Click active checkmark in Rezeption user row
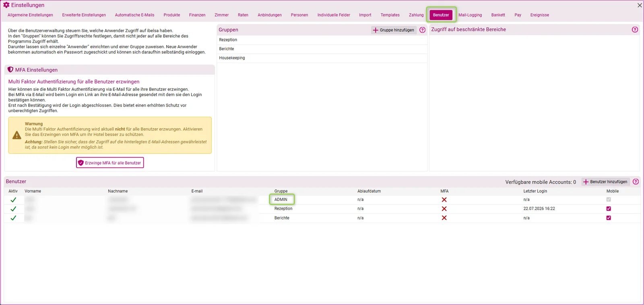The width and height of the screenshot is (644, 305). click(x=13, y=209)
